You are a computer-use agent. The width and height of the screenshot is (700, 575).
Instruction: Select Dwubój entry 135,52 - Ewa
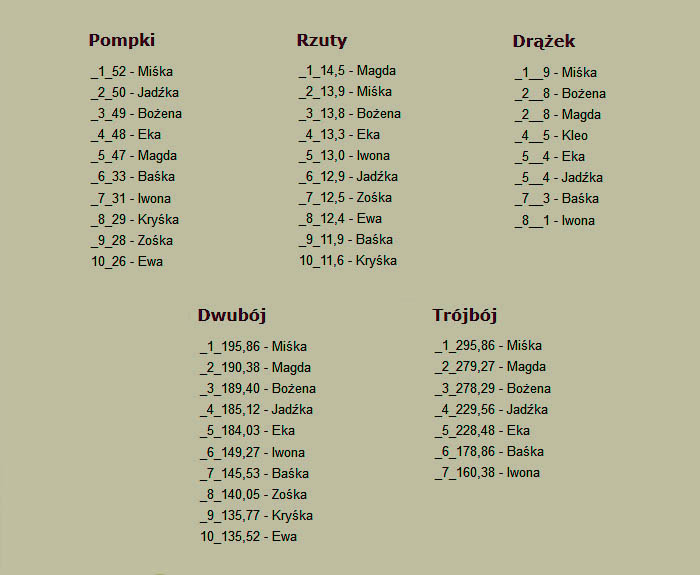click(x=248, y=537)
